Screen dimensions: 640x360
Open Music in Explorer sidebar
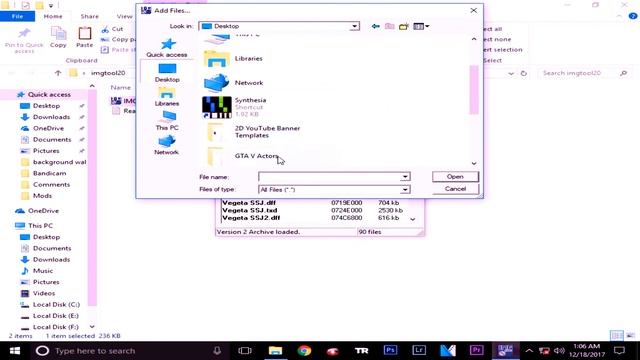click(x=43, y=271)
